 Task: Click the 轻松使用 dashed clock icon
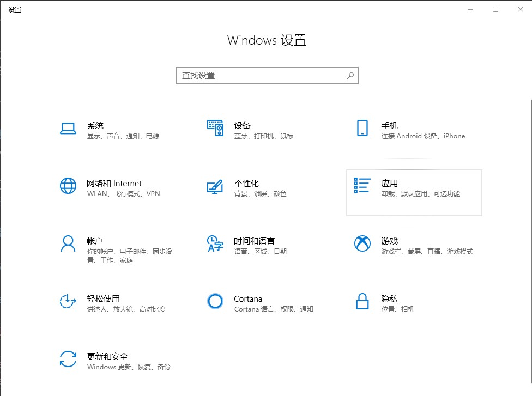pyautogui.click(x=68, y=301)
